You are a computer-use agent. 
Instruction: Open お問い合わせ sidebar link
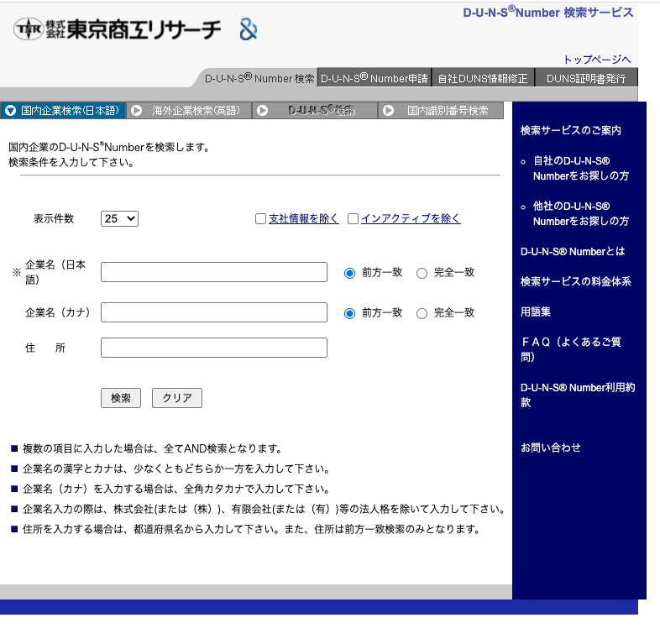[551, 448]
